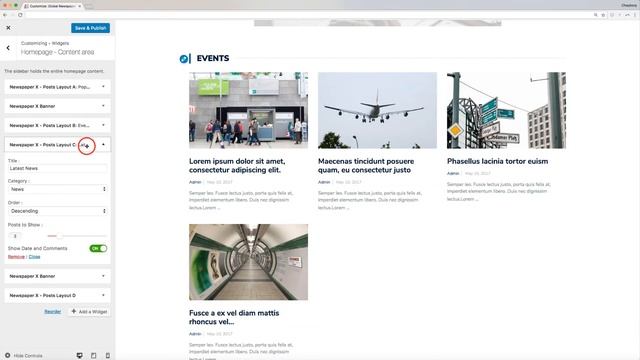Click the Close widget link

point(34,257)
